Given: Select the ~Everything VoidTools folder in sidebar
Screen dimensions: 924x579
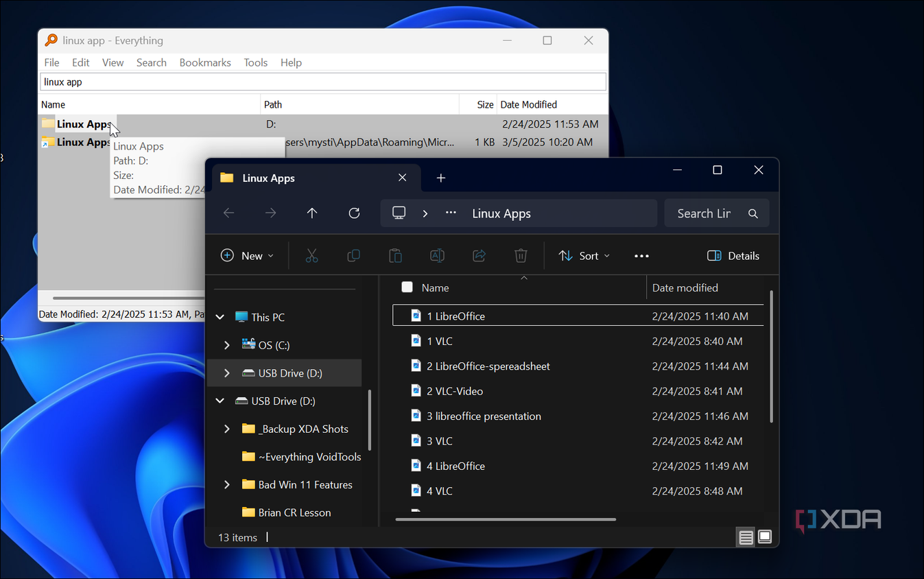Looking at the screenshot, I should point(301,457).
